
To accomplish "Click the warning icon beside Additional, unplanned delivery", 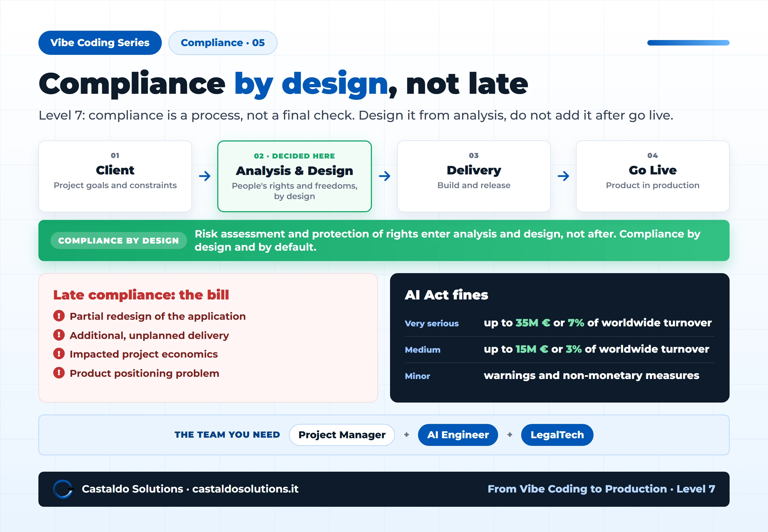I will (x=59, y=335).
